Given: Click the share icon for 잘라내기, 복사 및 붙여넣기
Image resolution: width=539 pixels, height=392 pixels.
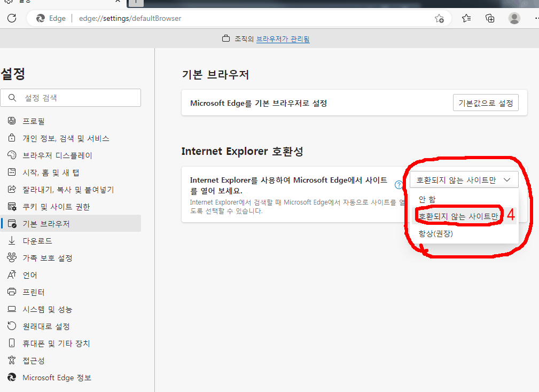Looking at the screenshot, I should pos(12,189).
